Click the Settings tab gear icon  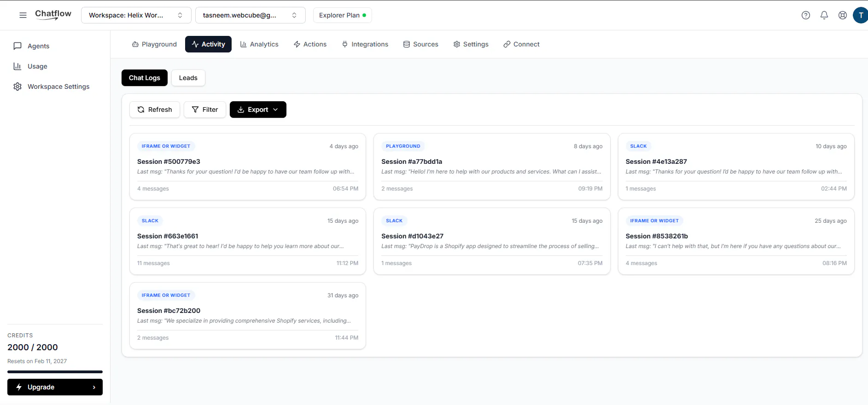tap(457, 44)
